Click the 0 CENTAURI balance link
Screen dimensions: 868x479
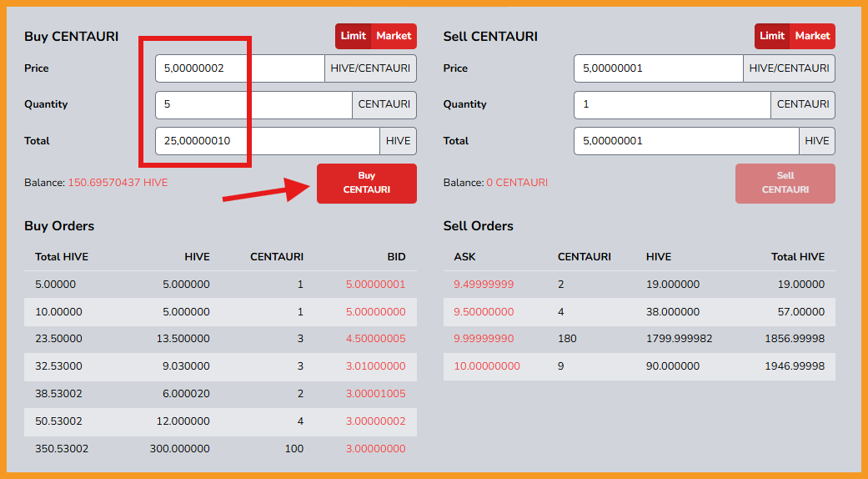pyautogui.click(x=517, y=183)
